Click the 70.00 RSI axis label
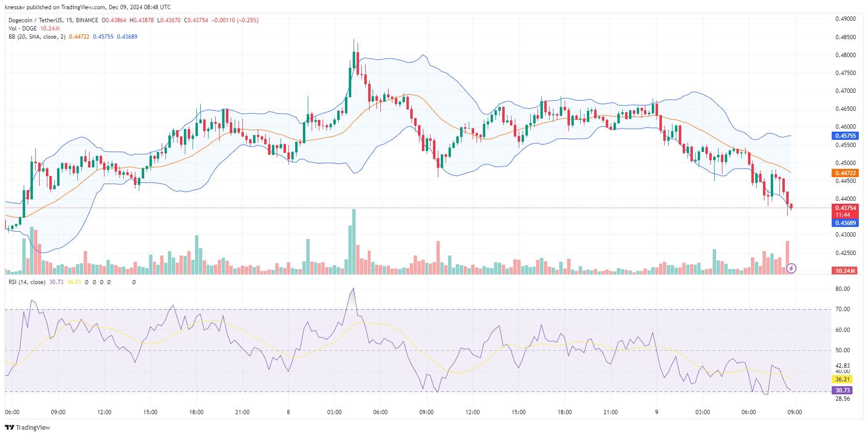 tap(842, 309)
